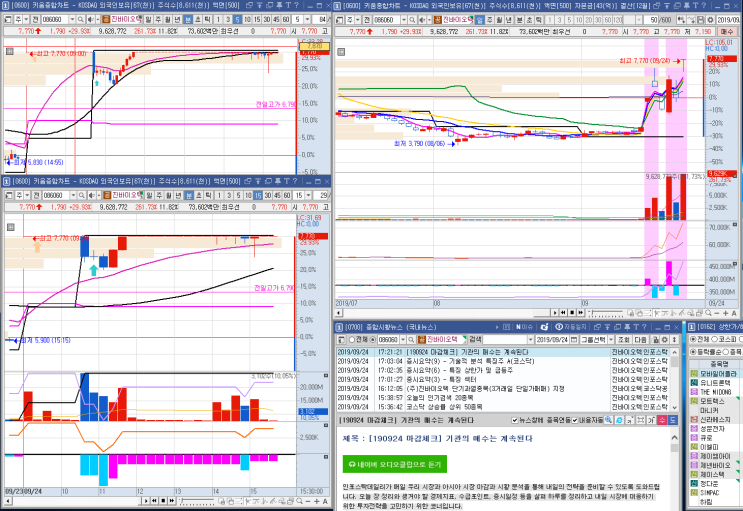Click chart data table icon in top-left chart
743x511 pixels.
tap(9, 51)
